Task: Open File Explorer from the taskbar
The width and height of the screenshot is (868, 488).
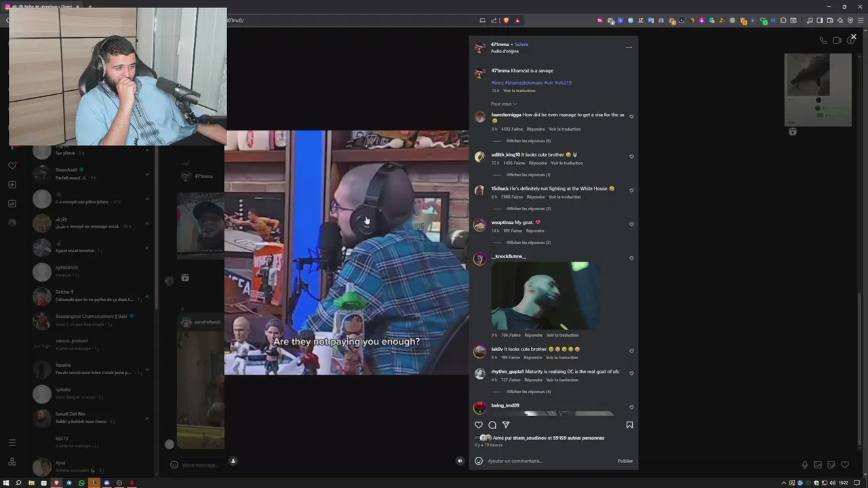Action: (31, 483)
